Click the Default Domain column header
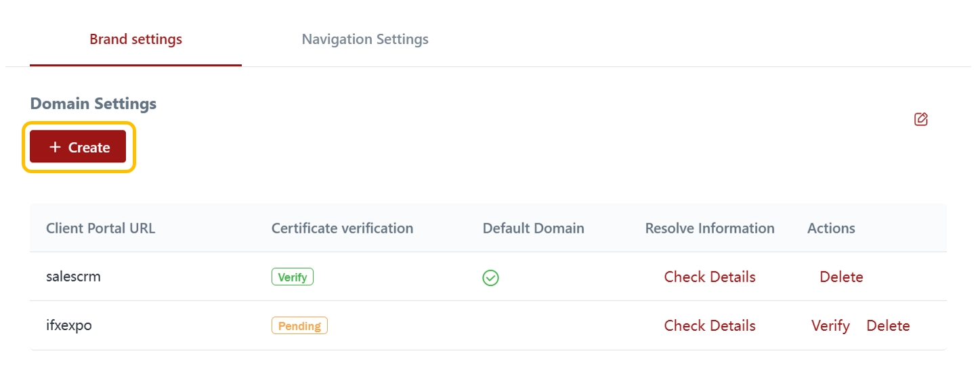The image size is (980, 368). pos(533,228)
